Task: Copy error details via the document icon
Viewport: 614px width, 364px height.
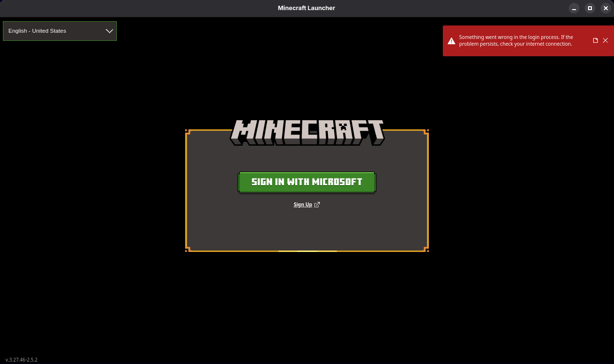Action: tap(595, 40)
